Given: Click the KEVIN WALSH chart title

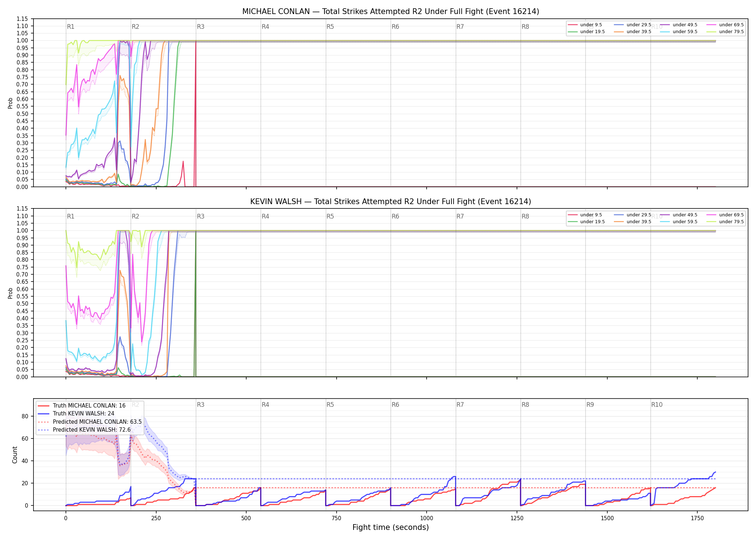Looking at the screenshot, I should [391, 202].
